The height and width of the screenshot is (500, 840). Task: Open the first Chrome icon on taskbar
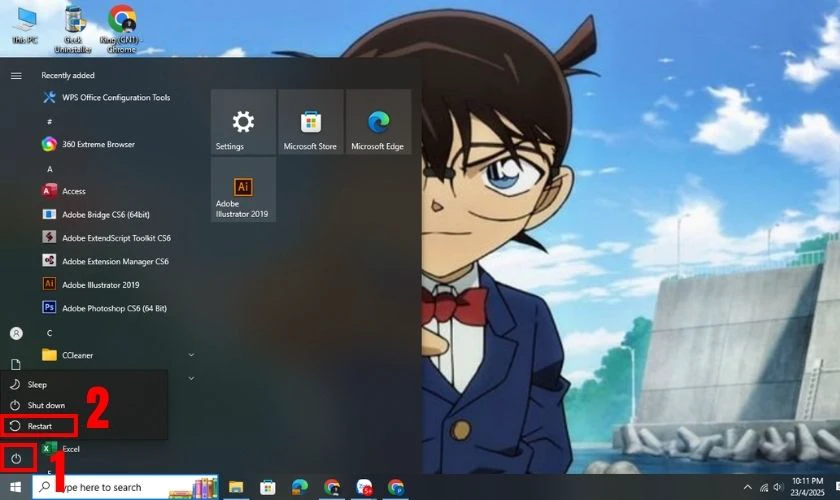coord(332,487)
